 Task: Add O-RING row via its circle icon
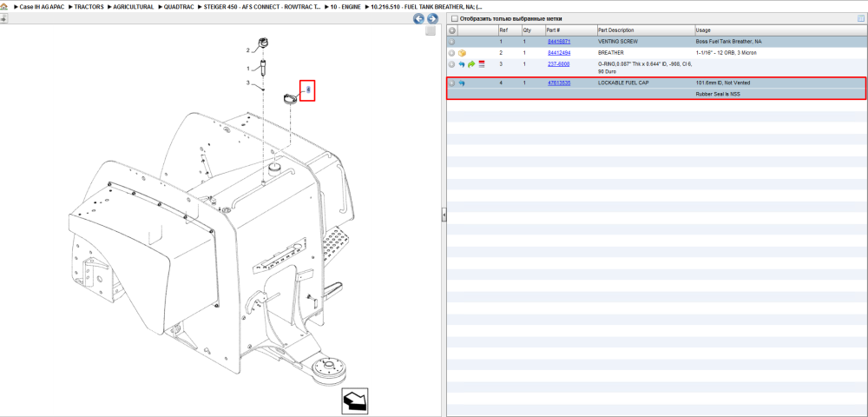[x=451, y=64]
